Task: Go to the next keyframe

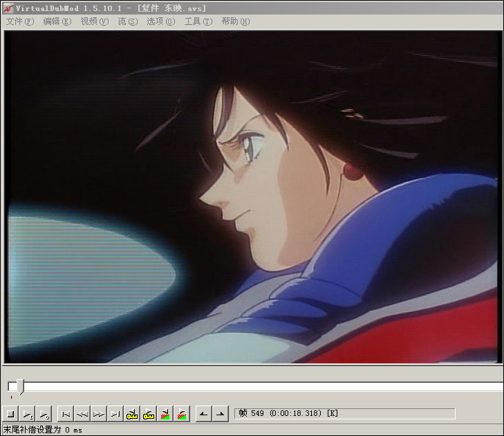Action: 149,414
